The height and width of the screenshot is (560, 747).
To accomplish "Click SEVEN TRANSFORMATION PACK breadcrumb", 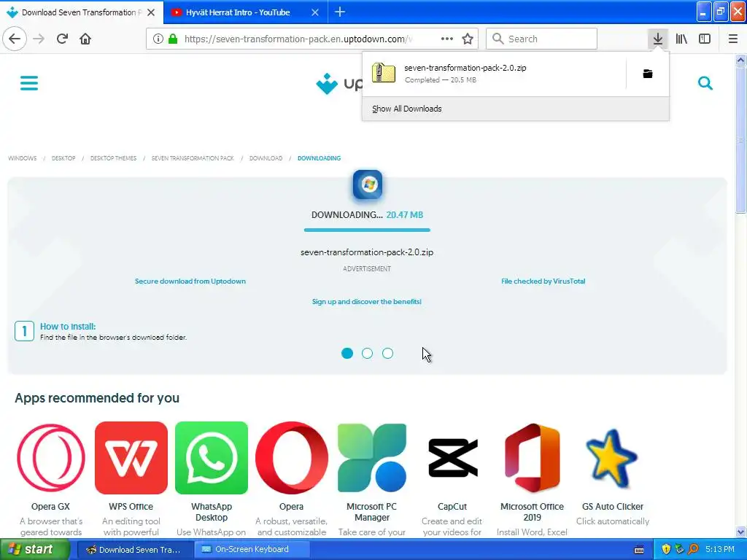I will (193, 158).
